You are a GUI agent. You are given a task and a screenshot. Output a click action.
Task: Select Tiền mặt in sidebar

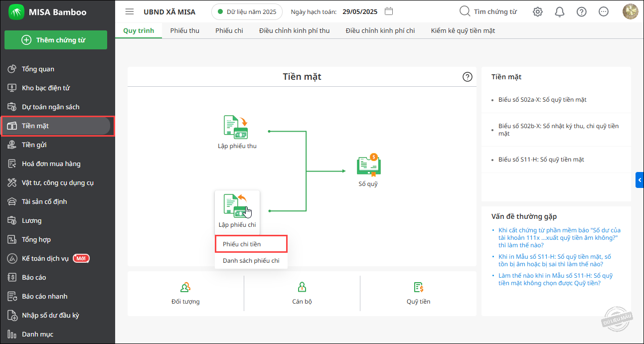pyautogui.click(x=57, y=126)
